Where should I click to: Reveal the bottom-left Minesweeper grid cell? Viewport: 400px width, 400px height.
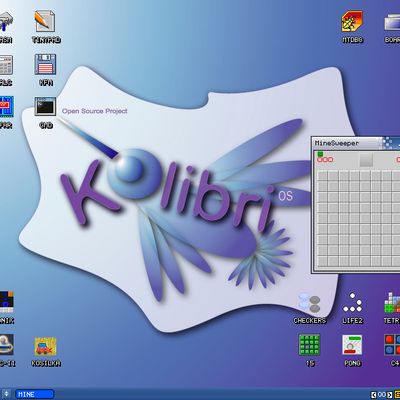(322, 261)
